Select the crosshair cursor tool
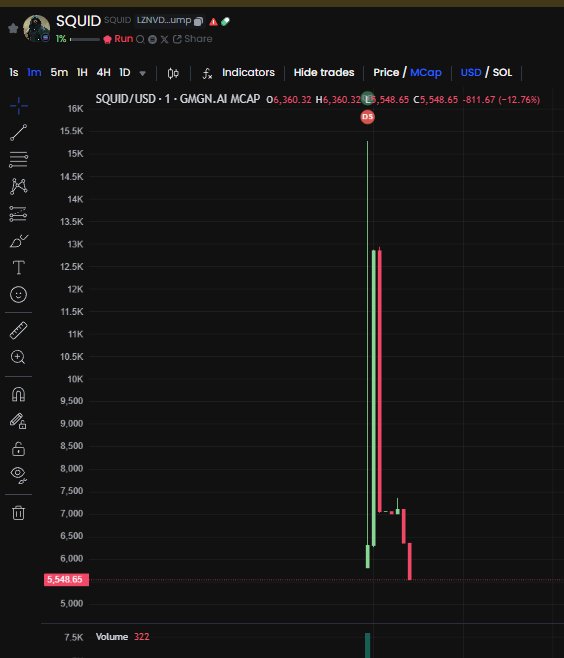 [x=18, y=106]
